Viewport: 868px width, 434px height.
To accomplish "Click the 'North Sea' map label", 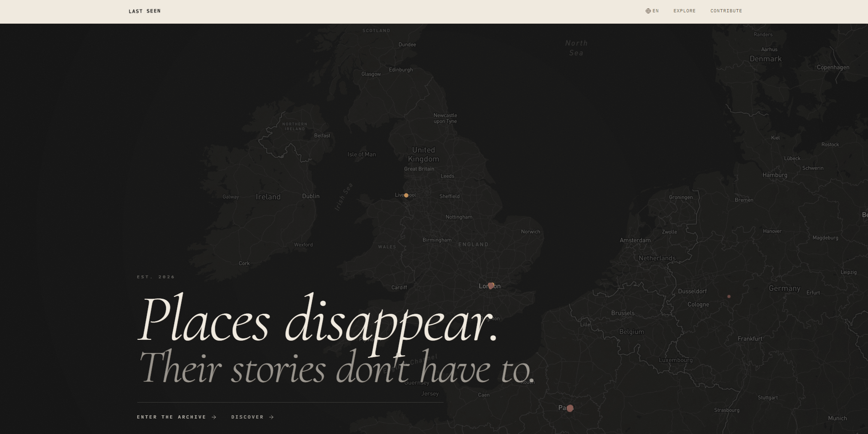I will tap(576, 48).
